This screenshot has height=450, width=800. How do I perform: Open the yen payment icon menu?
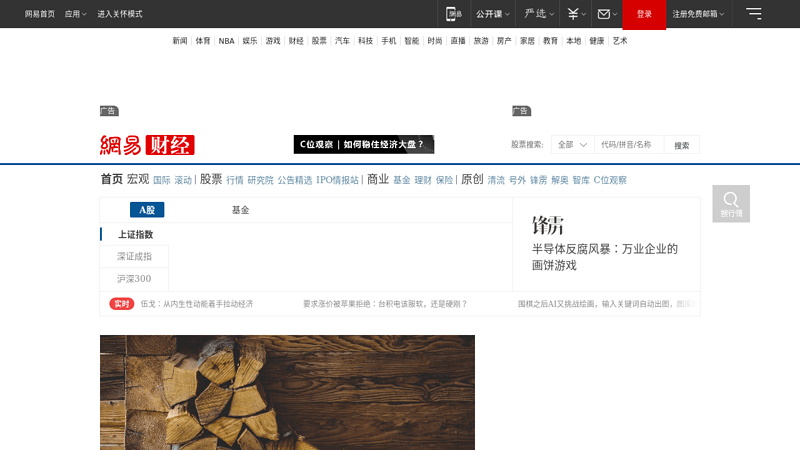click(577, 14)
